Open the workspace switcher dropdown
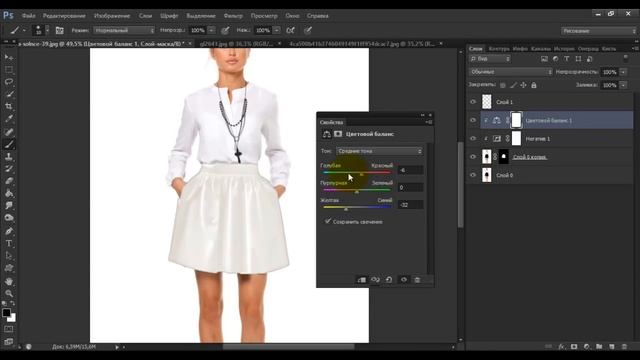The height and width of the screenshot is (360, 640). coord(598,31)
